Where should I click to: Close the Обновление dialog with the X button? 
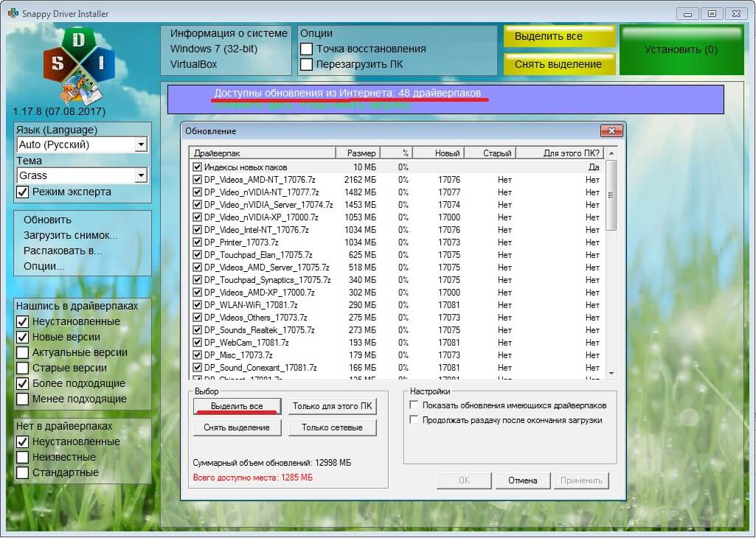[x=611, y=131]
